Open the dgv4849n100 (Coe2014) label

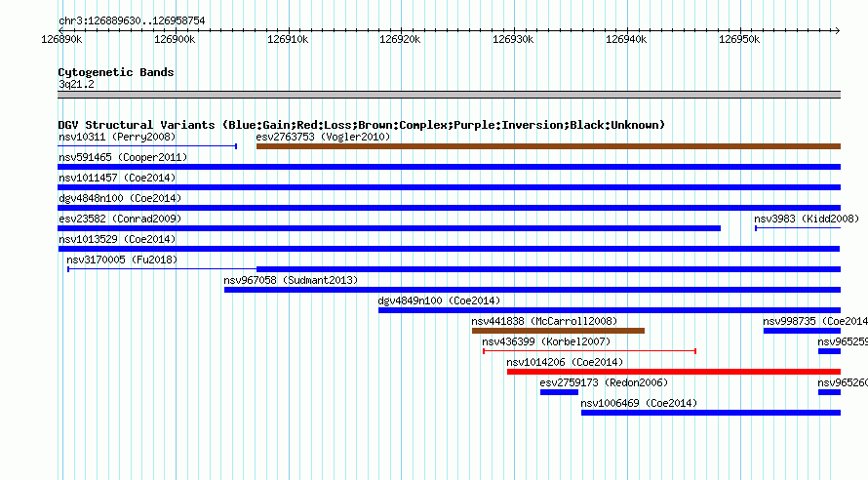pos(439,300)
